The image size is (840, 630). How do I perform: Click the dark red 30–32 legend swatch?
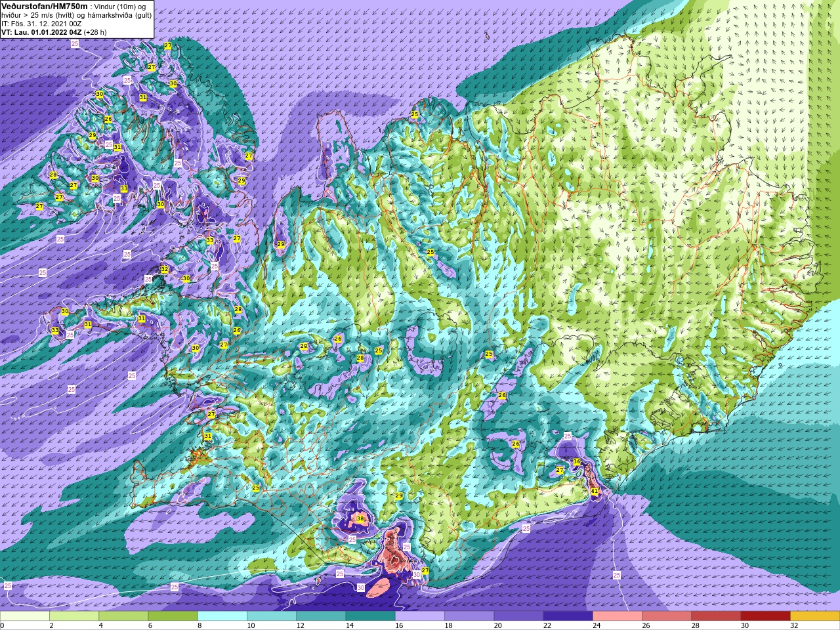766,616
